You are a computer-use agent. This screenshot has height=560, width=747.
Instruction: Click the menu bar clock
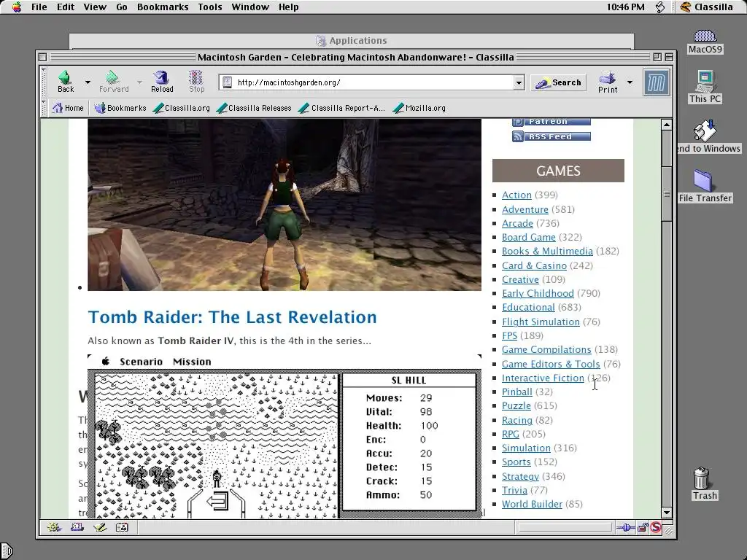coord(625,7)
